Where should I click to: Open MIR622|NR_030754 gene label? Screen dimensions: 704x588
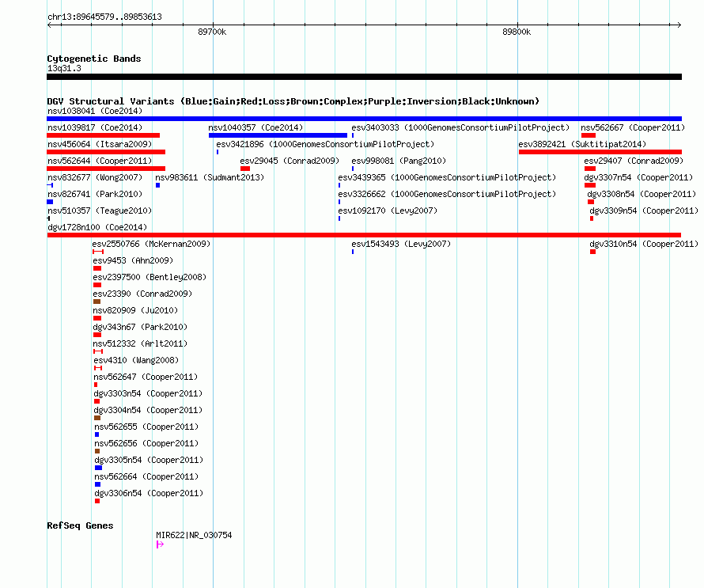(x=194, y=535)
